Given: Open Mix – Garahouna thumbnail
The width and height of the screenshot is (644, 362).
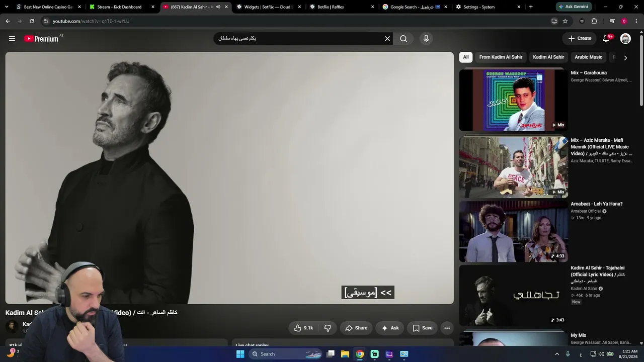Looking at the screenshot, I should [x=514, y=100].
